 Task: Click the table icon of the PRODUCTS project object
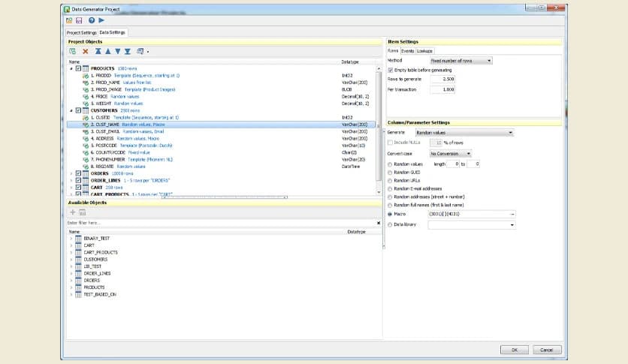pyautogui.click(x=86, y=68)
